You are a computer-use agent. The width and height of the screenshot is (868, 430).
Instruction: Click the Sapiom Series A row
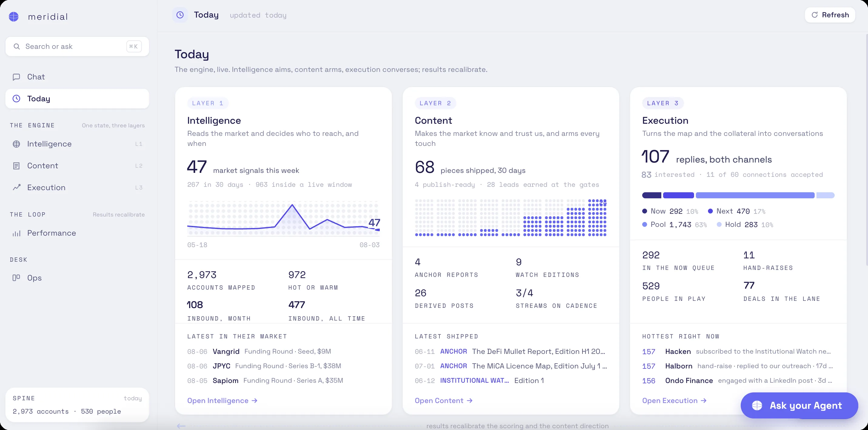coord(283,381)
